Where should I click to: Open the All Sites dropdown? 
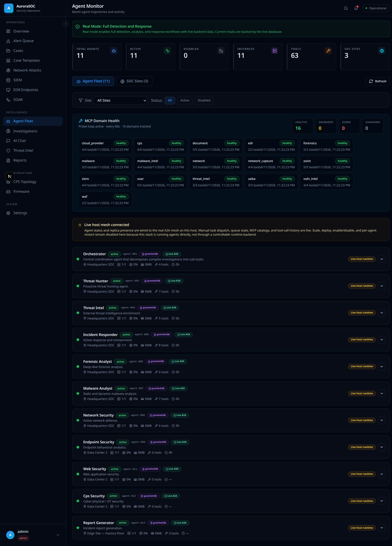tap(120, 100)
